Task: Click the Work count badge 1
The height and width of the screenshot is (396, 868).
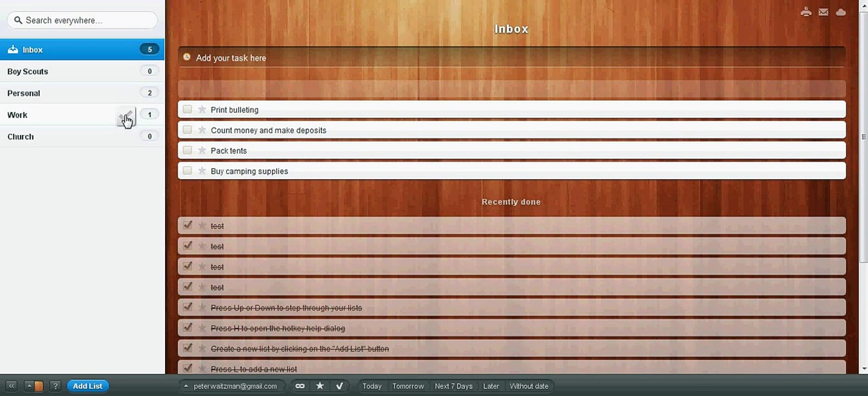Action: pyautogui.click(x=150, y=114)
